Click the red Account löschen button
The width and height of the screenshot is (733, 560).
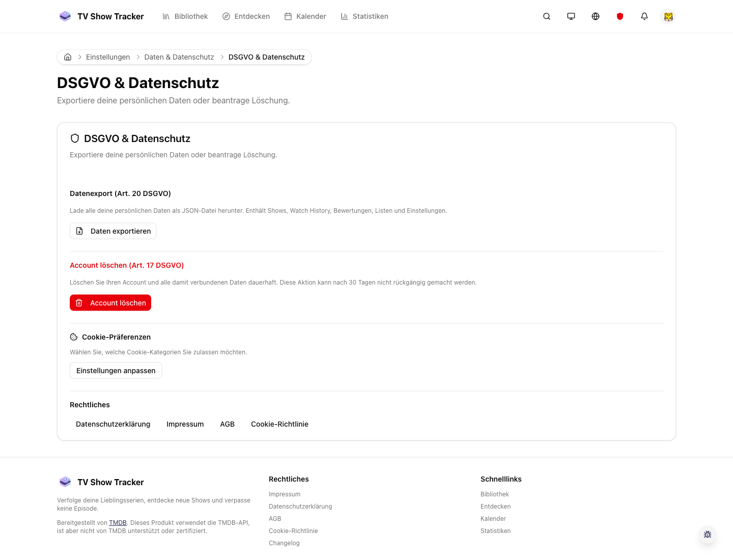(x=110, y=302)
